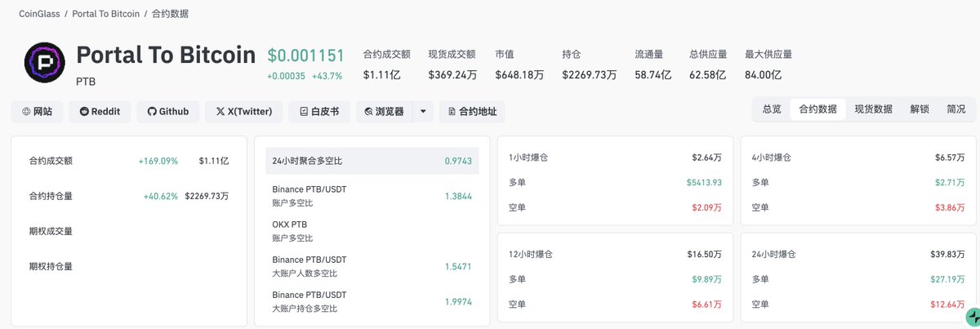Open the Reddit link button
Screen dimensions: 980x329
pyautogui.click(x=100, y=112)
